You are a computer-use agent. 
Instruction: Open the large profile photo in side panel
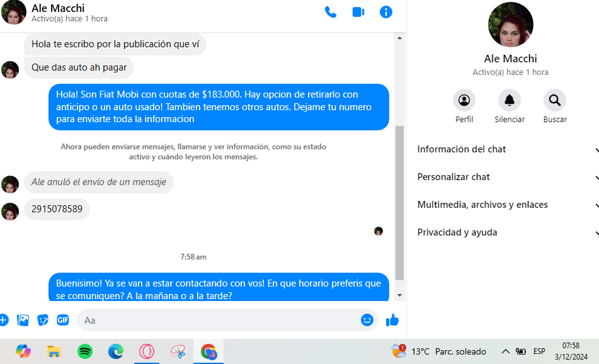point(511,25)
